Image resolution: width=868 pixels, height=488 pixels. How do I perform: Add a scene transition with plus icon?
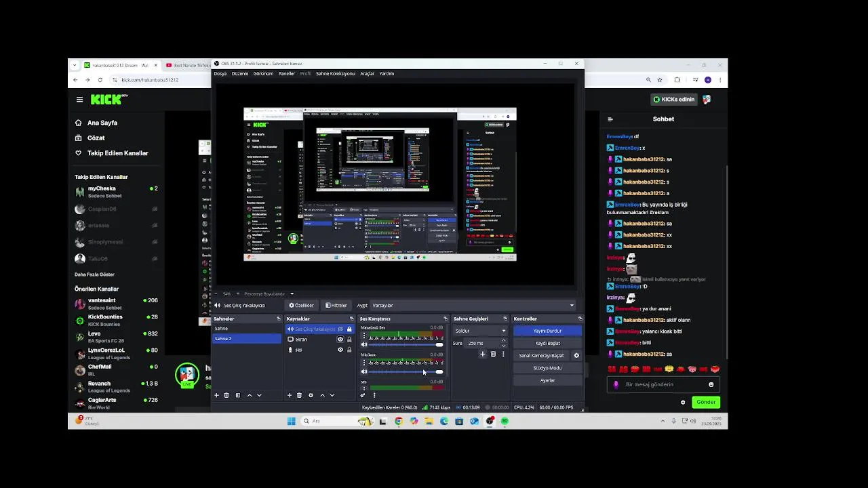483,354
